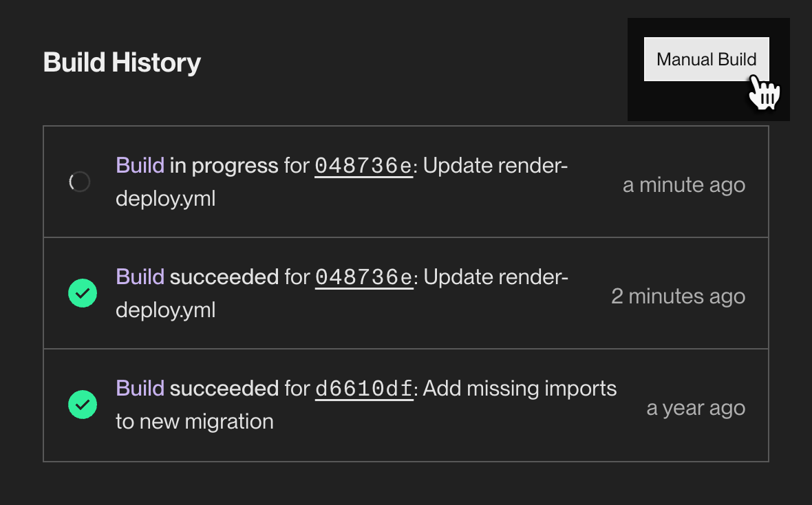
Task: Click the success icon beside the migration build
Action: tap(83, 405)
